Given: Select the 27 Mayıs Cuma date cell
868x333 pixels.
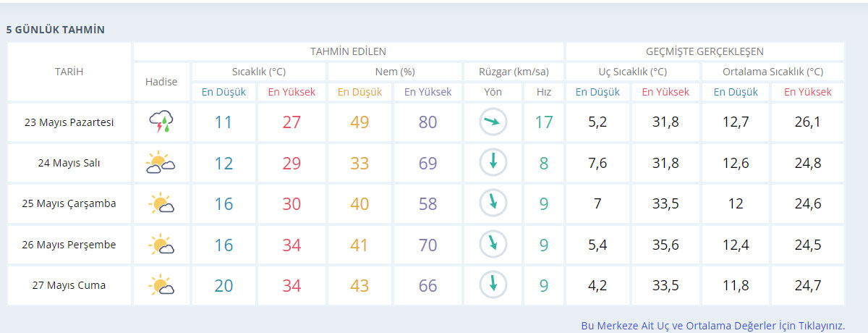Looking at the screenshot, I should pos(69,285).
